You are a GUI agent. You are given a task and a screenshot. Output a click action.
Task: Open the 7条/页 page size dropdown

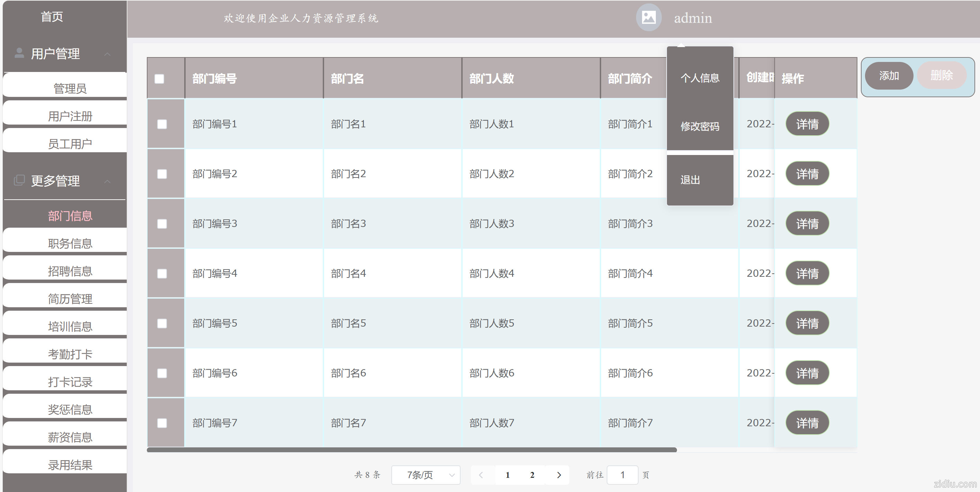[x=425, y=475]
